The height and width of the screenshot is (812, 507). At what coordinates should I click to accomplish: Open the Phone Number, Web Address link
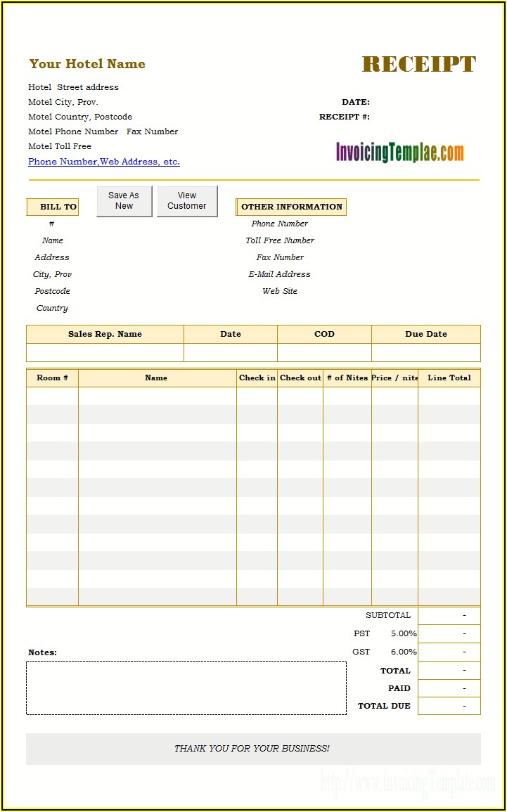[104, 162]
